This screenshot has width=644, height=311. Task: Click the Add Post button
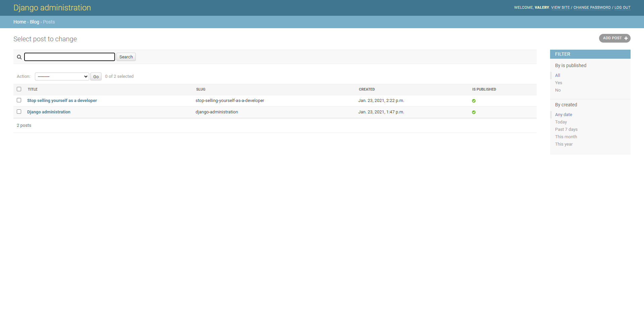pos(615,38)
